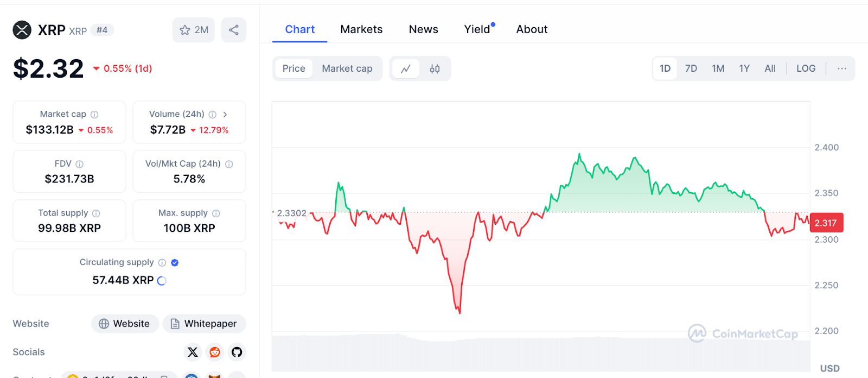Viewport: 868px width, 378px height.
Task: Click the chart's lowest dip point
Action: (x=459, y=313)
